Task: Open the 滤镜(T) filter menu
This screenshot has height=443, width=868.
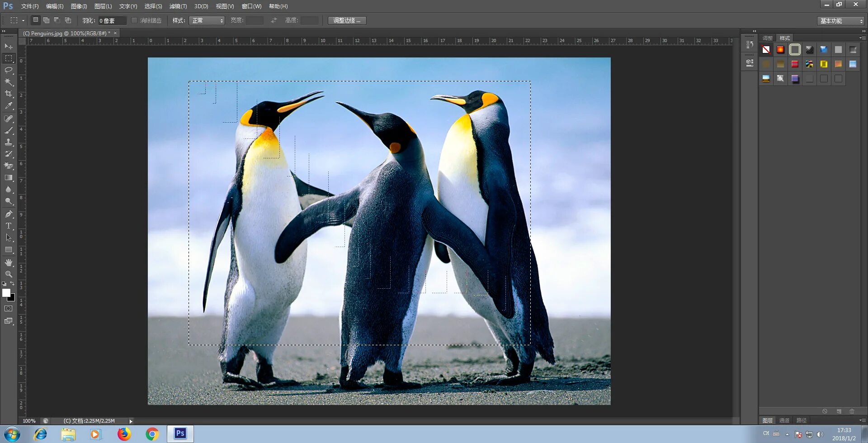Action: click(178, 6)
